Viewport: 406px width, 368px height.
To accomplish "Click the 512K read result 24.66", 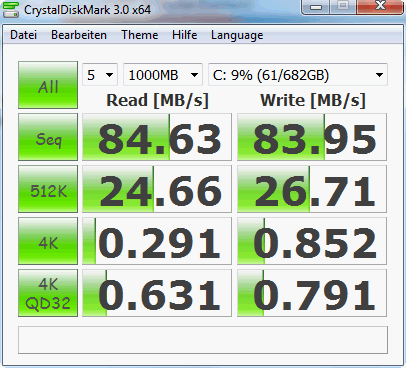I will pos(157,189).
